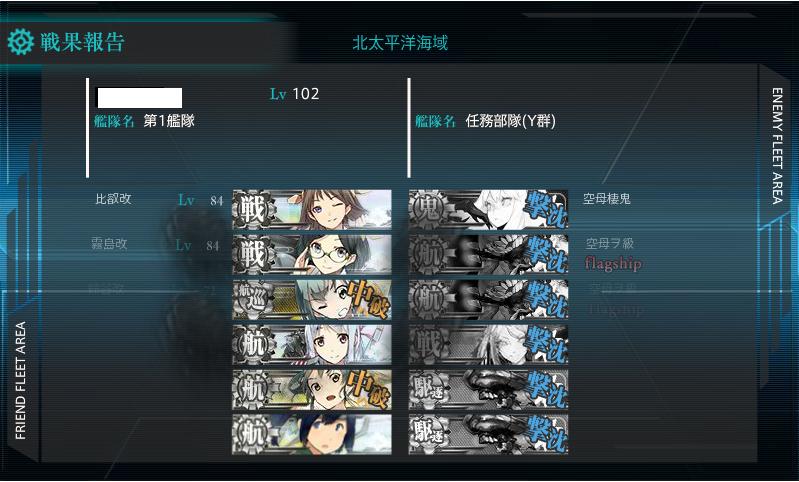Select the silver-haired carrier banner with 航 badge
The width and height of the screenshot is (799, 482).
[x=312, y=344]
